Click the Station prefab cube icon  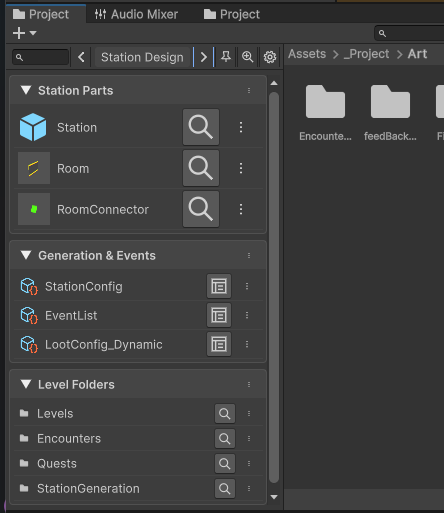pyautogui.click(x=33, y=127)
